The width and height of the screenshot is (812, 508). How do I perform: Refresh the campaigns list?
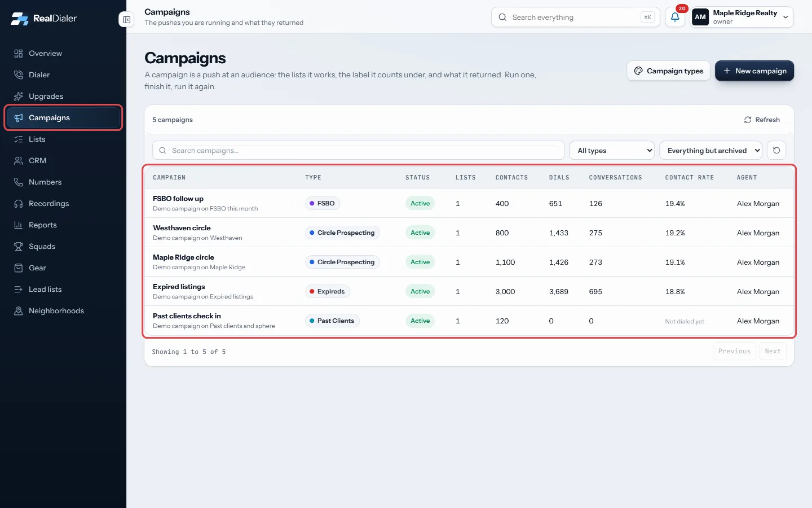click(x=762, y=120)
